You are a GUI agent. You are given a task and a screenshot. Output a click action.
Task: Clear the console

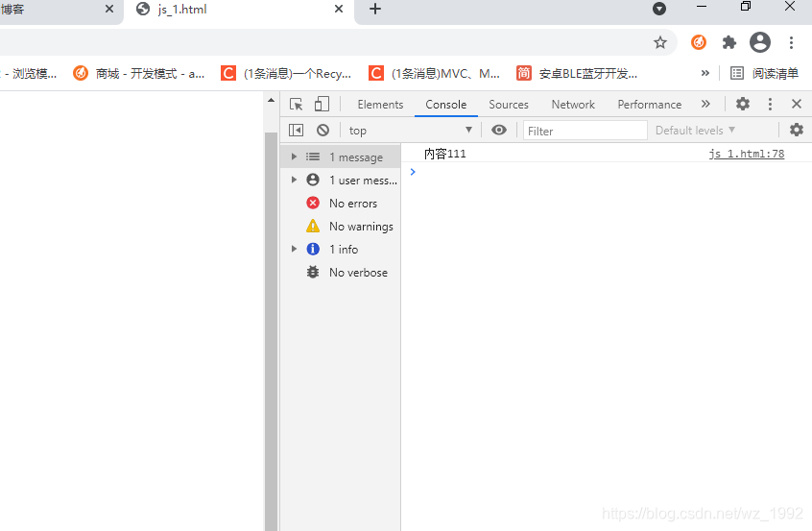coord(322,130)
